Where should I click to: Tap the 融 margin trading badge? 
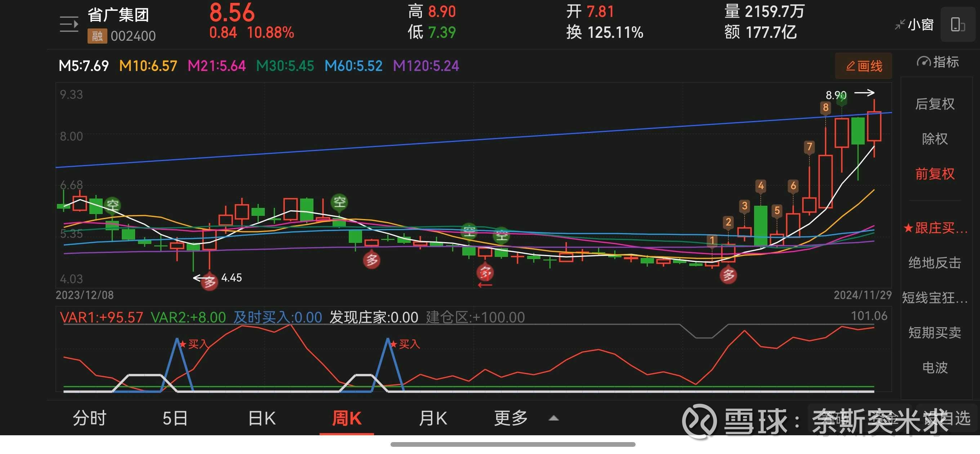pyautogui.click(x=97, y=36)
